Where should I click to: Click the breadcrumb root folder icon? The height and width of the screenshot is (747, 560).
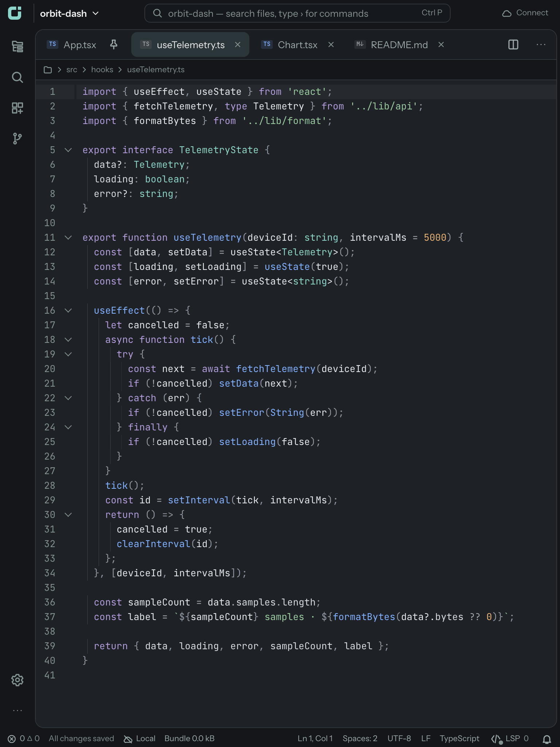tap(47, 70)
